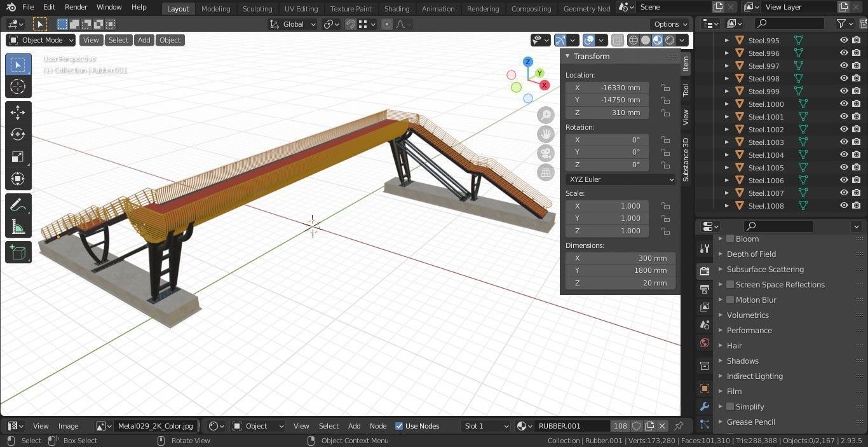
Task: Open the Slot 1 material slot dropdown
Action: (486, 426)
